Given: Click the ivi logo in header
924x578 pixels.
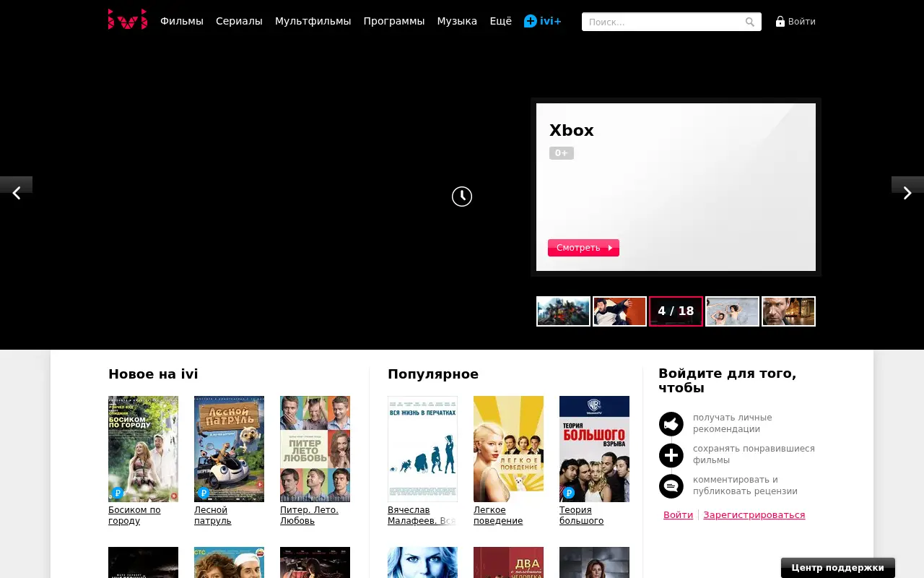Looking at the screenshot, I should tap(128, 20).
